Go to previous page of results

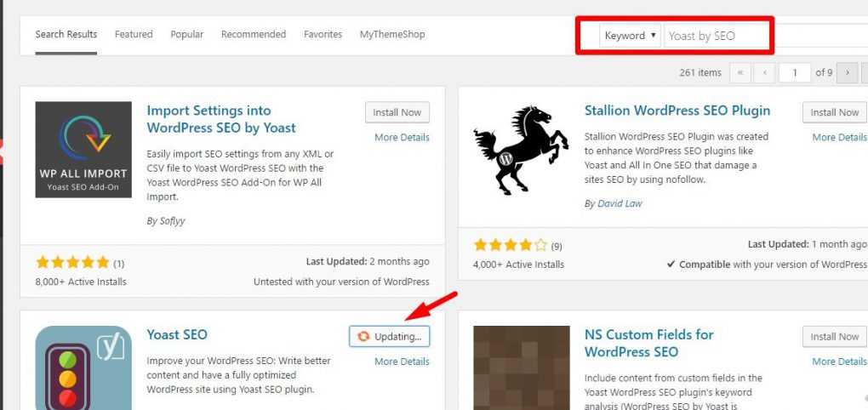coord(764,72)
